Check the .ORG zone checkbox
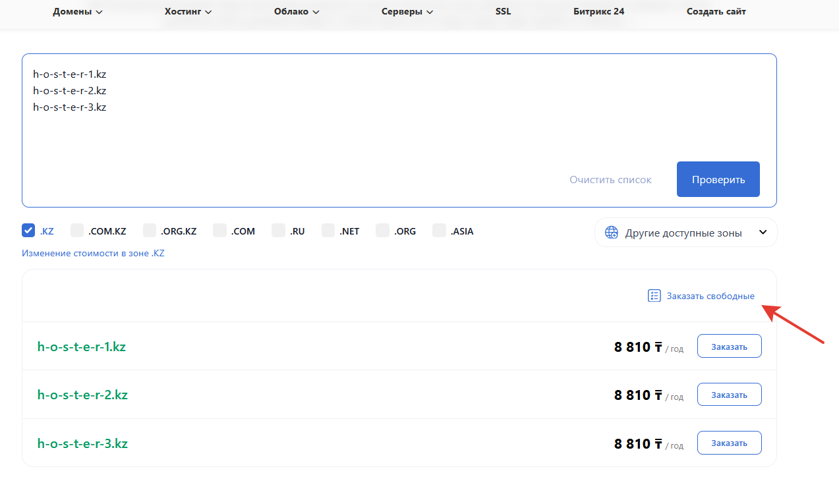This screenshot has width=839, height=504. [382, 231]
